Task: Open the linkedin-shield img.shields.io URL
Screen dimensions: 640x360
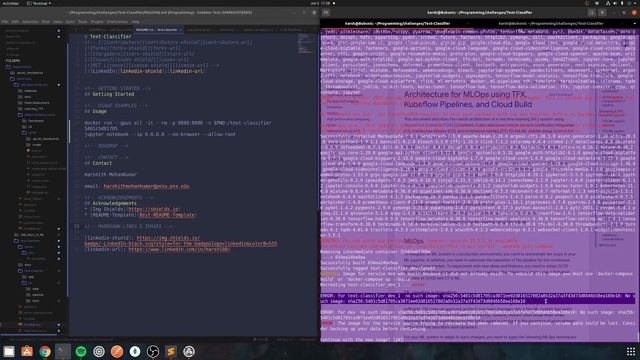Action: point(181,241)
